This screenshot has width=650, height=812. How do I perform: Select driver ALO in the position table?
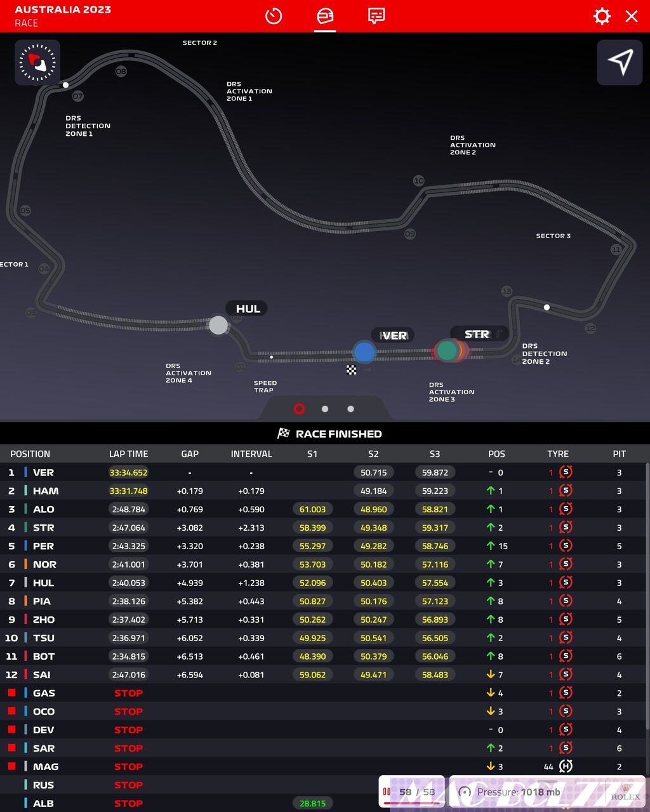pyautogui.click(x=44, y=509)
